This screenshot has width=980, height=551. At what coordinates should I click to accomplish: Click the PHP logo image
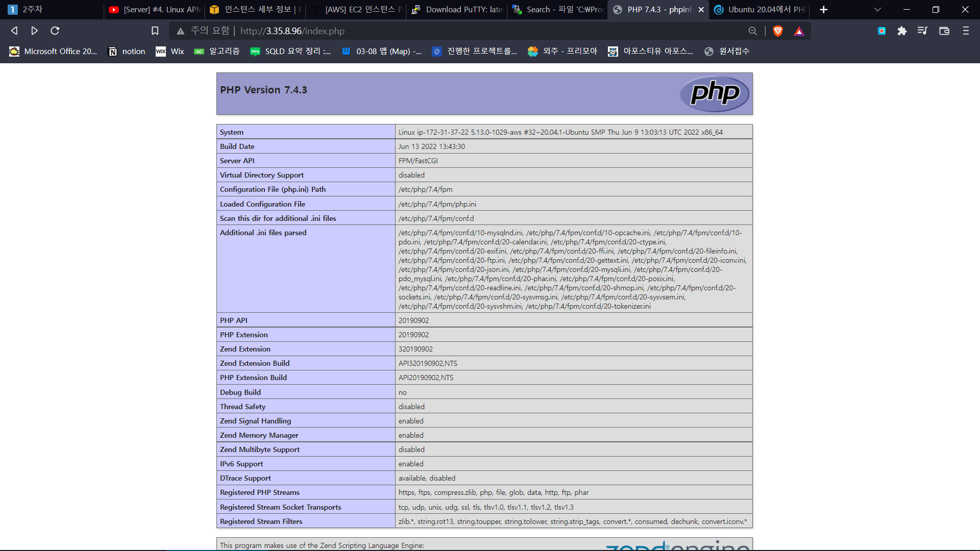[714, 93]
